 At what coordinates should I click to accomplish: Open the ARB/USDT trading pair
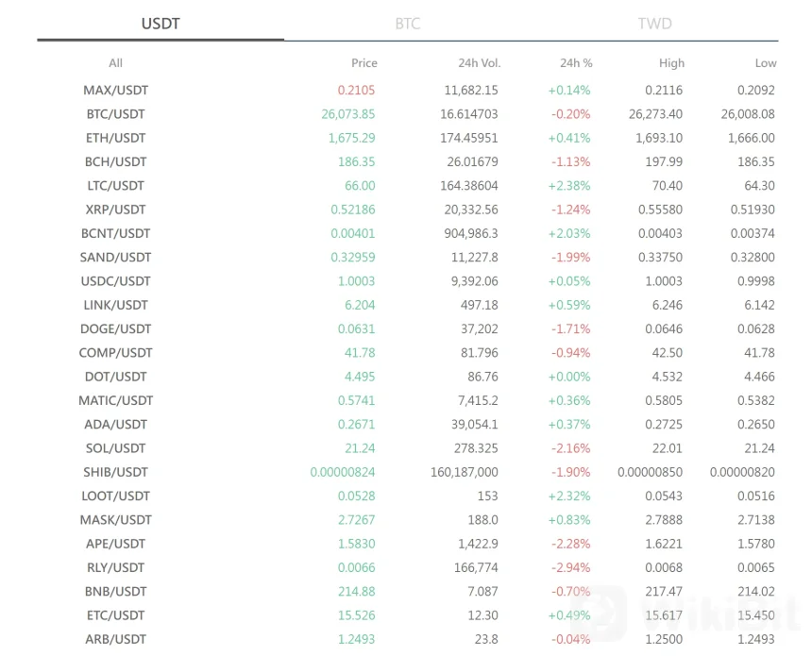click(115, 639)
